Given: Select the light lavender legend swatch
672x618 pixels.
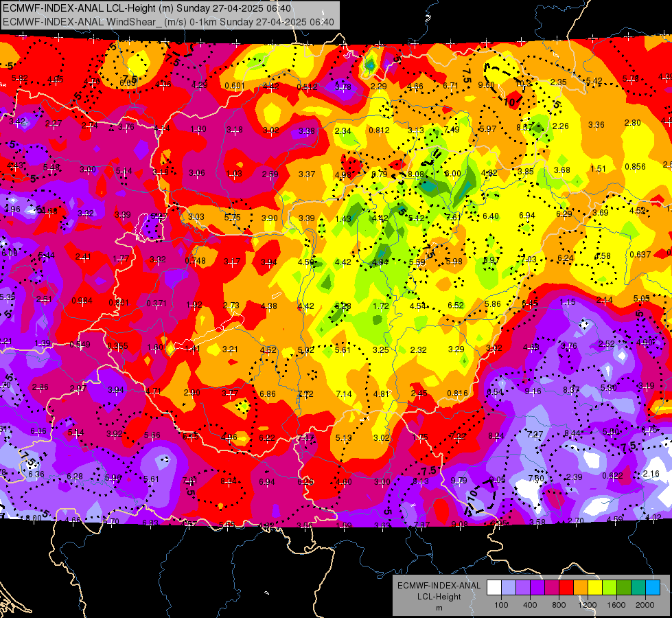Looking at the screenshot, I should click(508, 588).
